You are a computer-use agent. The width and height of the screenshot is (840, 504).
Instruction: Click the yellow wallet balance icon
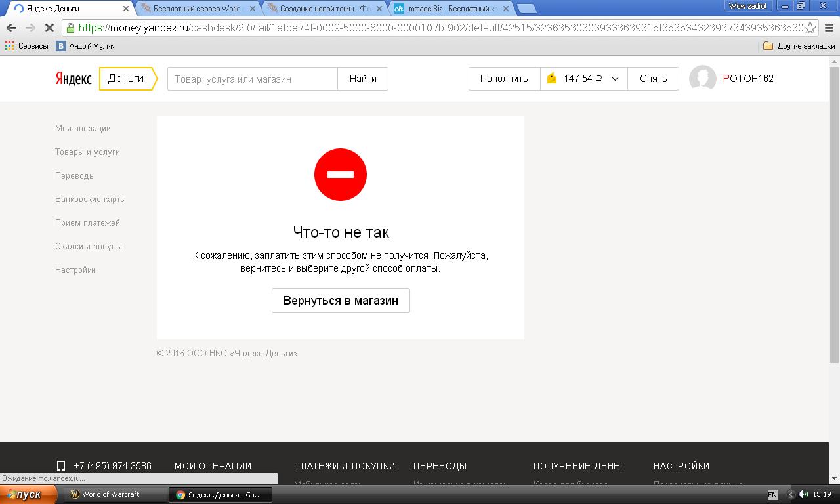pyautogui.click(x=552, y=78)
